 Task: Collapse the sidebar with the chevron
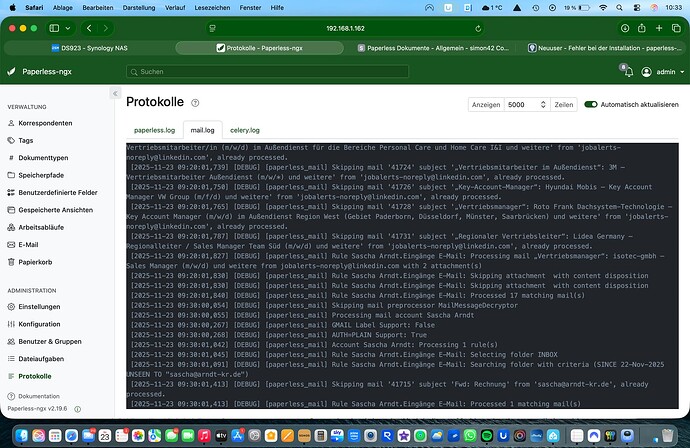(115, 93)
